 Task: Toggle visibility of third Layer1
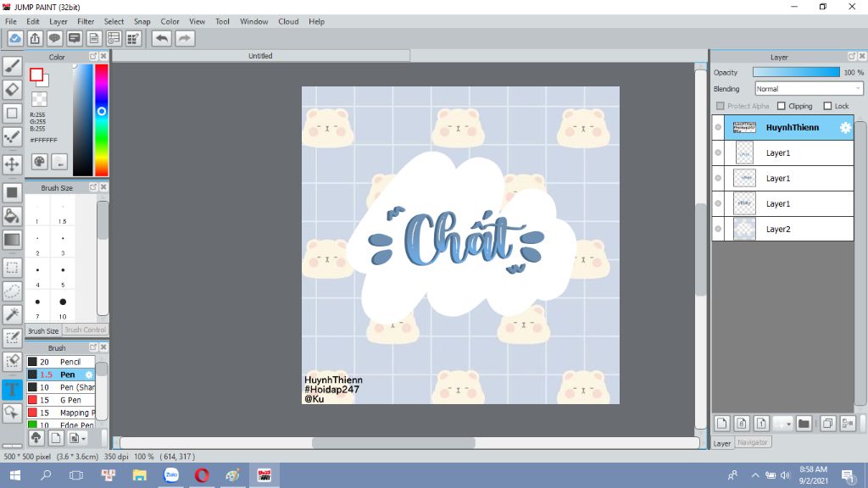(718, 203)
